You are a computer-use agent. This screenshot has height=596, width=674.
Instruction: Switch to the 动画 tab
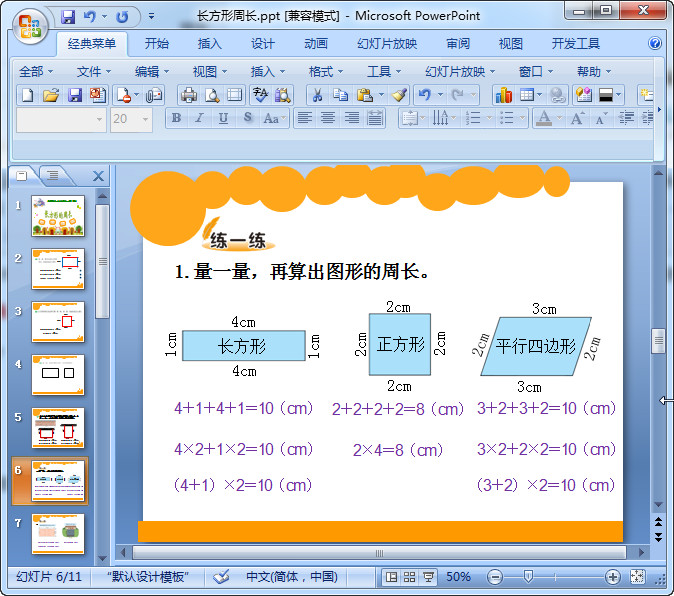316,43
